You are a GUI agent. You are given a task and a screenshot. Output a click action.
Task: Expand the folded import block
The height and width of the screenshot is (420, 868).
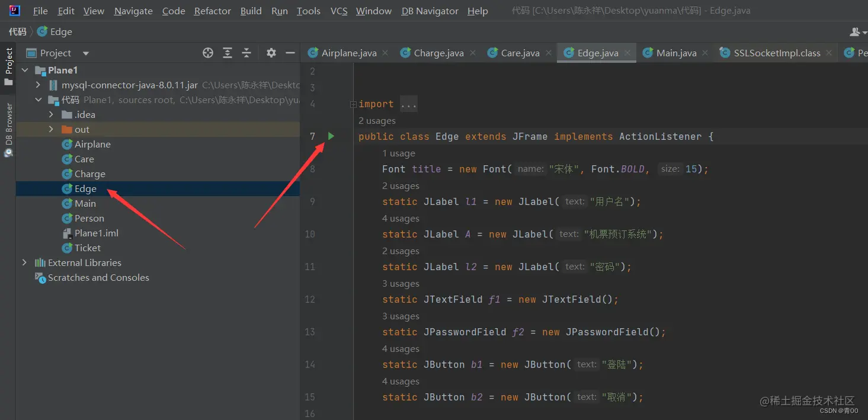(353, 104)
